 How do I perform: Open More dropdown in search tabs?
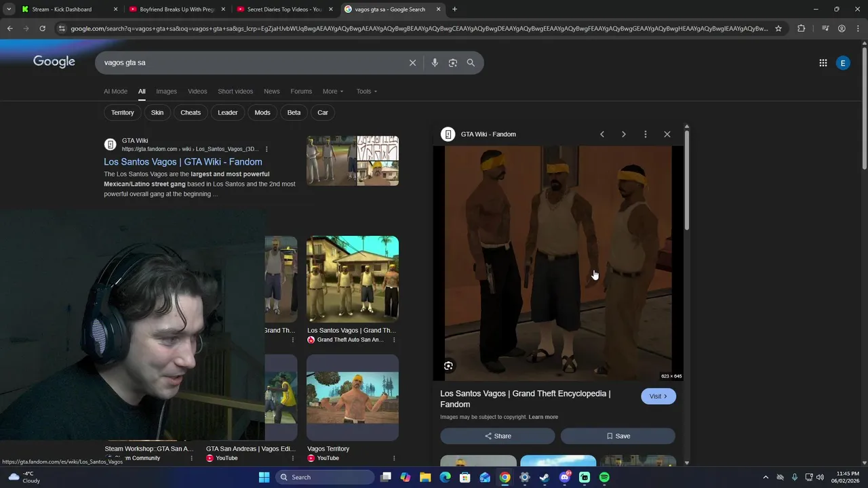point(332,91)
